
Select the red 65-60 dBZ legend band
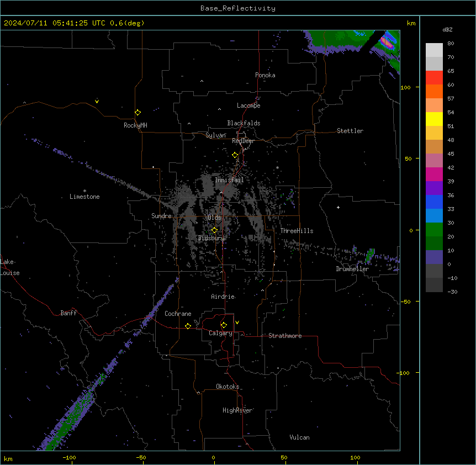(x=434, y=78)
